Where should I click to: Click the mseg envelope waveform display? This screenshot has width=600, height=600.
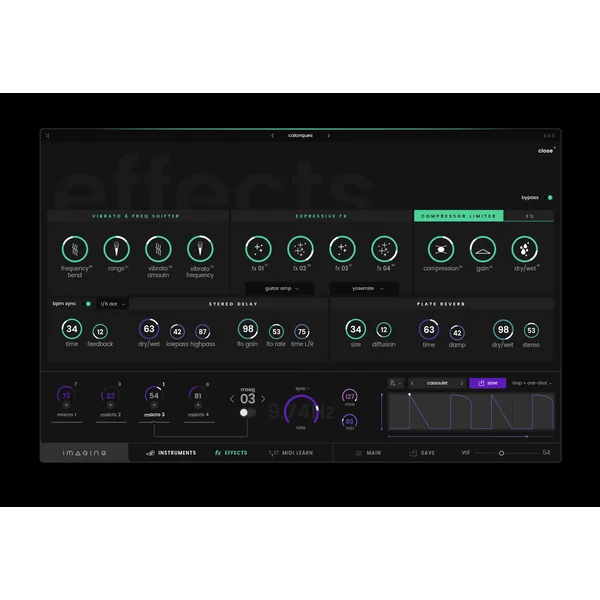(471, 412)
